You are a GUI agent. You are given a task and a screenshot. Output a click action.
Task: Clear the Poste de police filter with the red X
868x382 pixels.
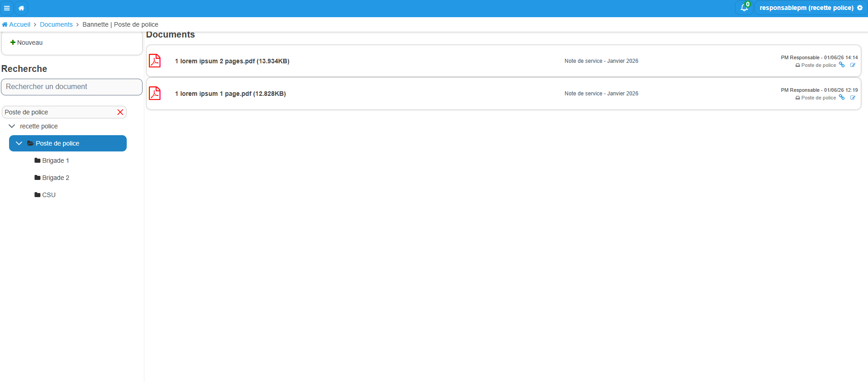pyautogui.click(x=120, y=112)
